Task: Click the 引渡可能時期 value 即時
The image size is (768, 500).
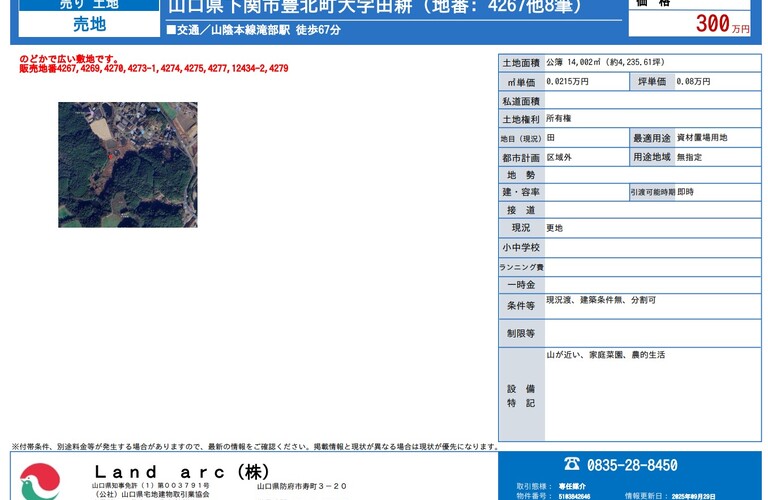Action: tap(685, 192)
